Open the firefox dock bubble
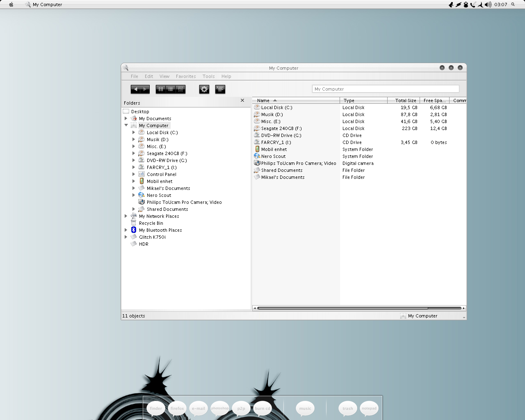Screen dimensions: 525x420 (x=177, y=408)
